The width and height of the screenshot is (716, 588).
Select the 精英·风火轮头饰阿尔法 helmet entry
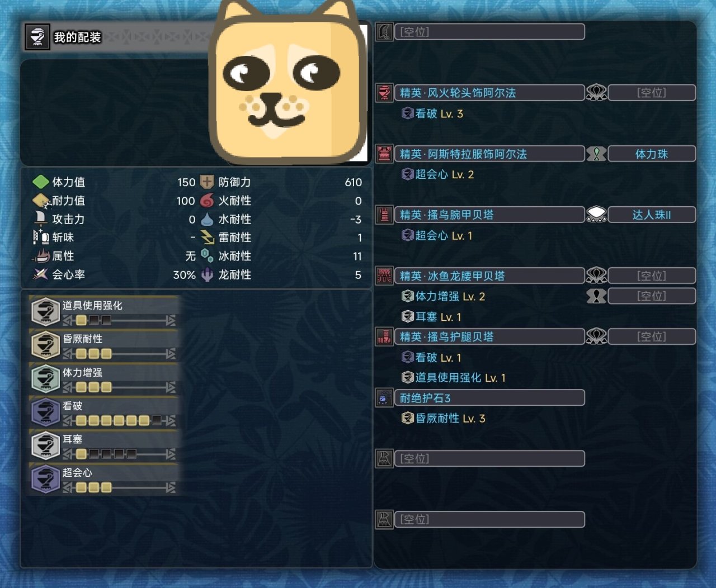pyautogui.click(x=489, y=93)
